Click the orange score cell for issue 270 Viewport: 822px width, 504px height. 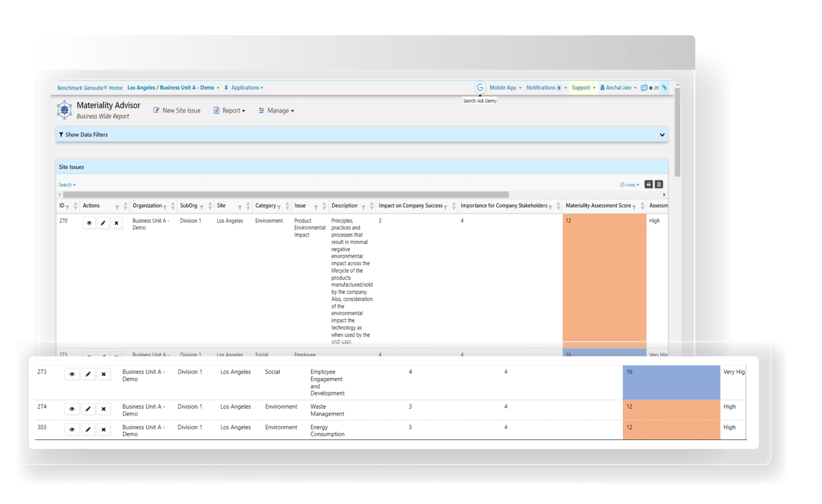604,280
